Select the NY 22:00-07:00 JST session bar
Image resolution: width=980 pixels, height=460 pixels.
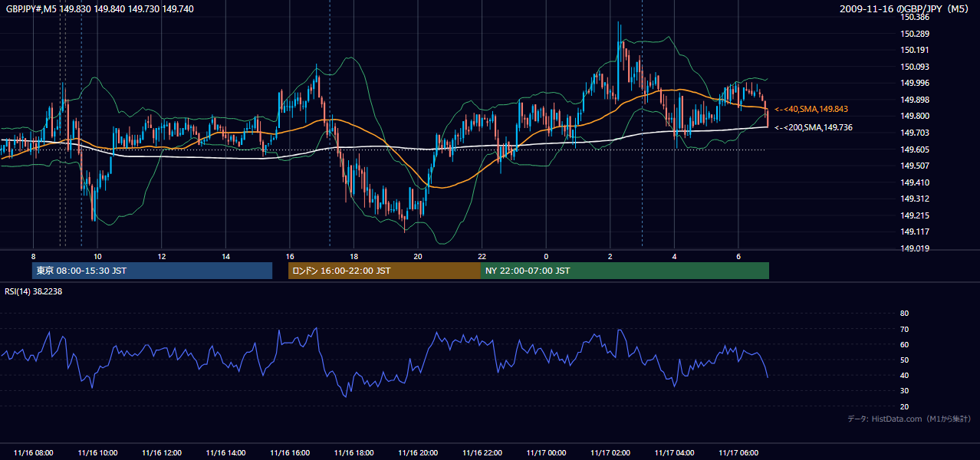[x=625, y=271]
